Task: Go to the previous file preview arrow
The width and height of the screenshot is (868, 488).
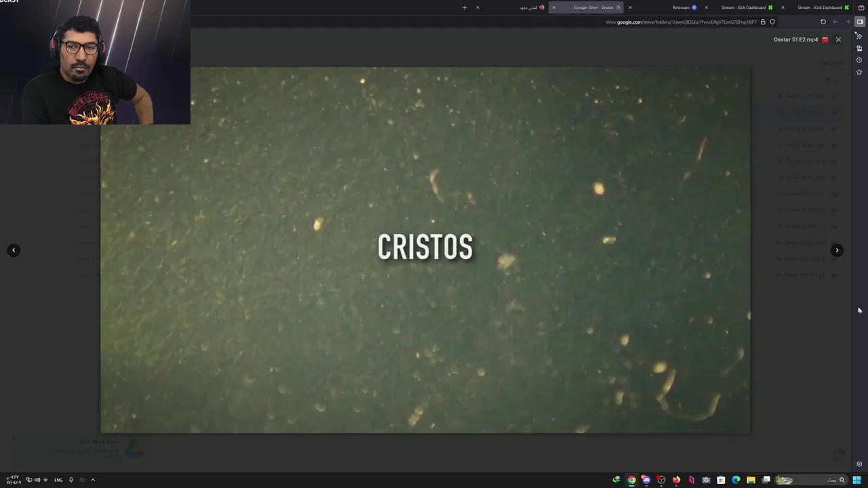Action: pyautogui.click(x=14, y=250)
